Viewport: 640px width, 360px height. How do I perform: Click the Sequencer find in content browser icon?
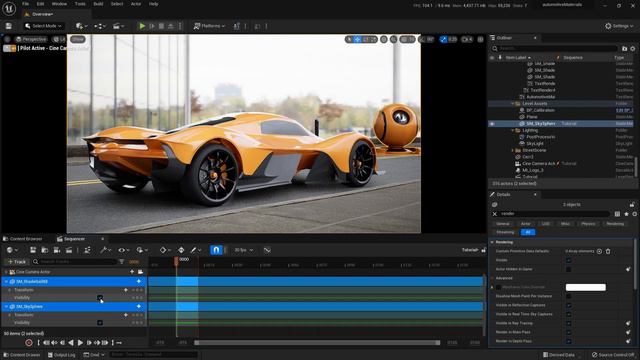pyautogui.click(x=45, y=250)
